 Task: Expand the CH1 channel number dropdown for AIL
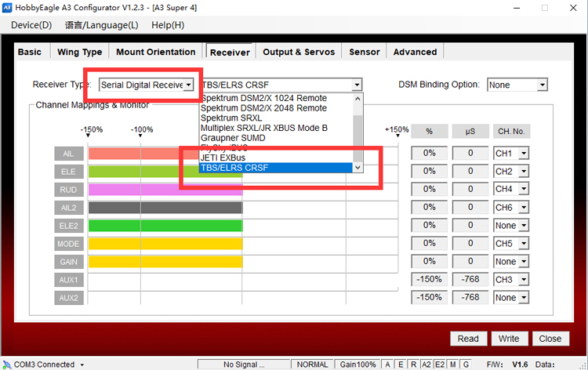pos(523,154)
